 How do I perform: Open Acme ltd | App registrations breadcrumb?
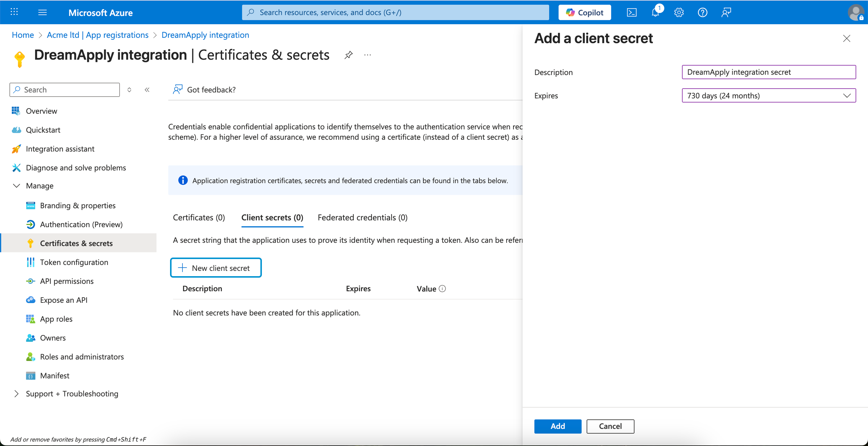click(x=97, y=35)
